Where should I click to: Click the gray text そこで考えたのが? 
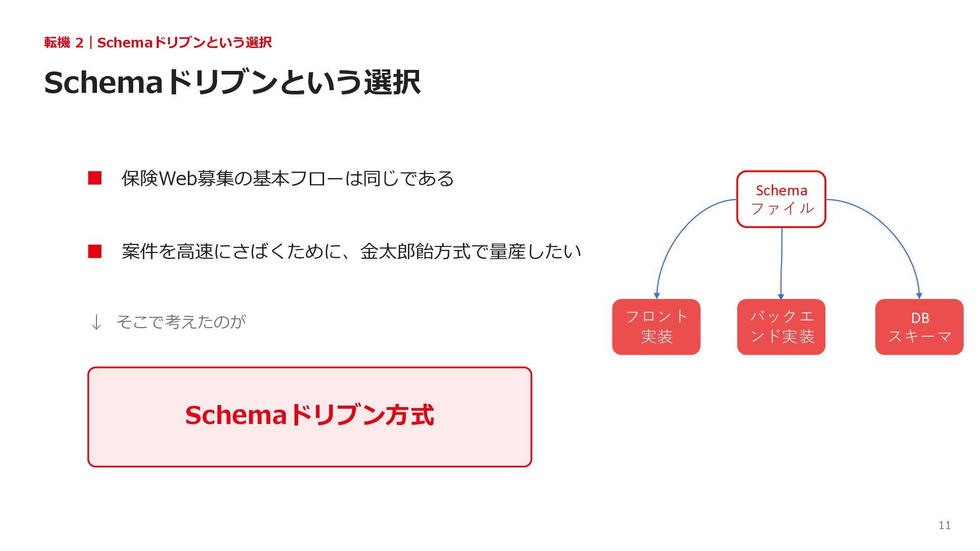tap(181, 321)
